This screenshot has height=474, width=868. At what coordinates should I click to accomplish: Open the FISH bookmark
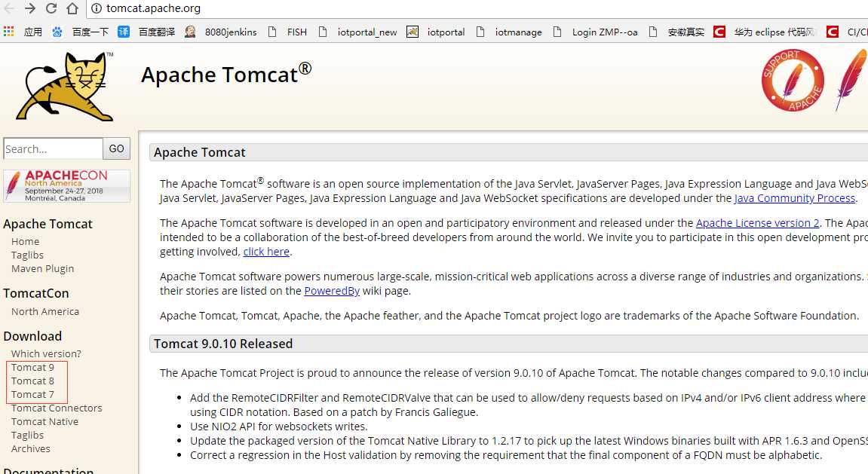click(x=287, y=32)
